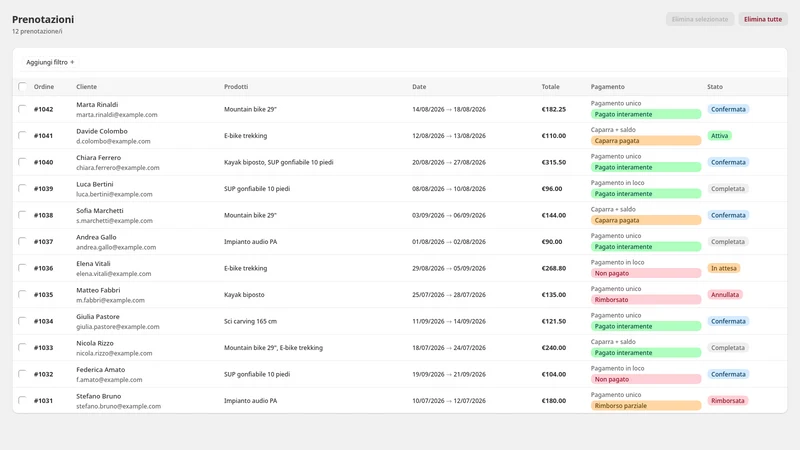Click the Annullata status badge
Screen dimensions: 800x450
[725, 295]
